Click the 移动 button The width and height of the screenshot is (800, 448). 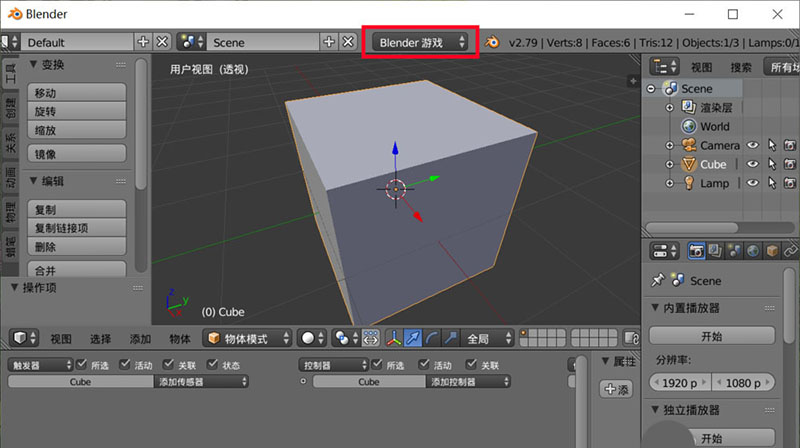[x=77, y=93]
